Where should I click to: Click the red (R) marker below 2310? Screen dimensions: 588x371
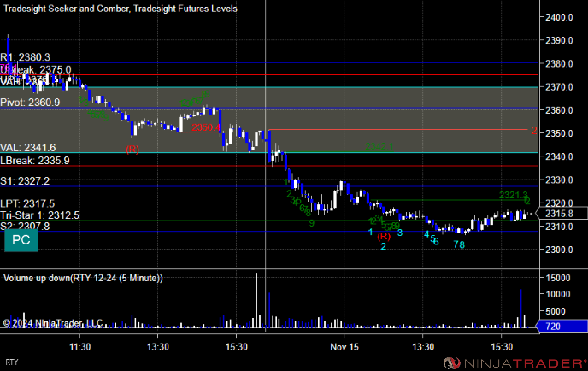[384, 236]
